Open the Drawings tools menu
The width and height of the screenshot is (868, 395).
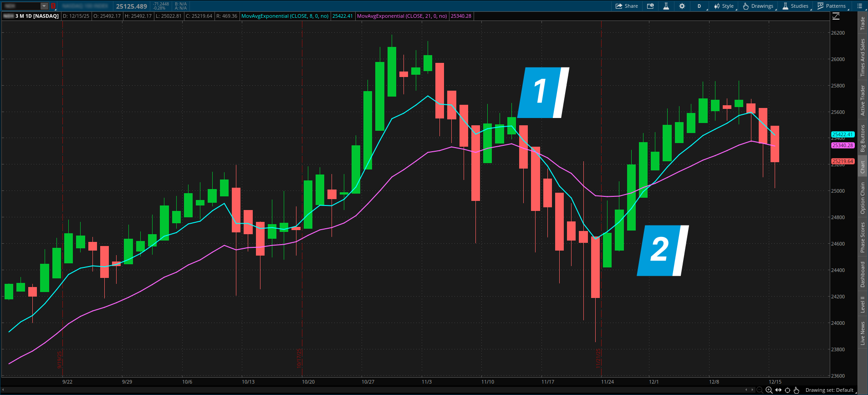pyautogui.click(x=758, y=6)
